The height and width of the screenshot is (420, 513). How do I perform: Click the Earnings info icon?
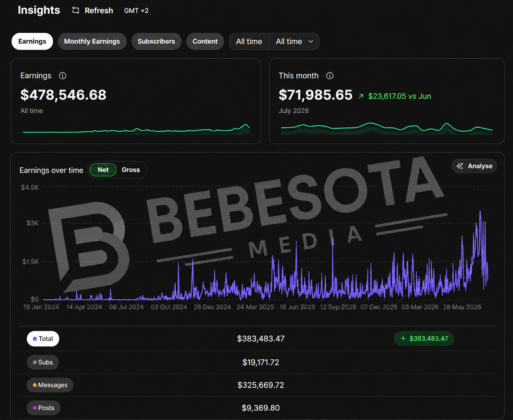63,76
